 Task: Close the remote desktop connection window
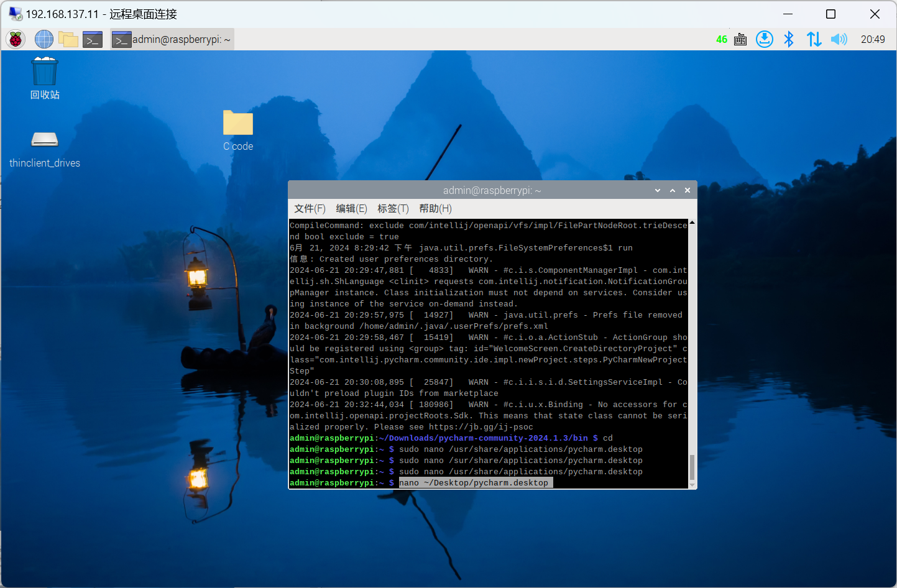click(x=875, y=14)
